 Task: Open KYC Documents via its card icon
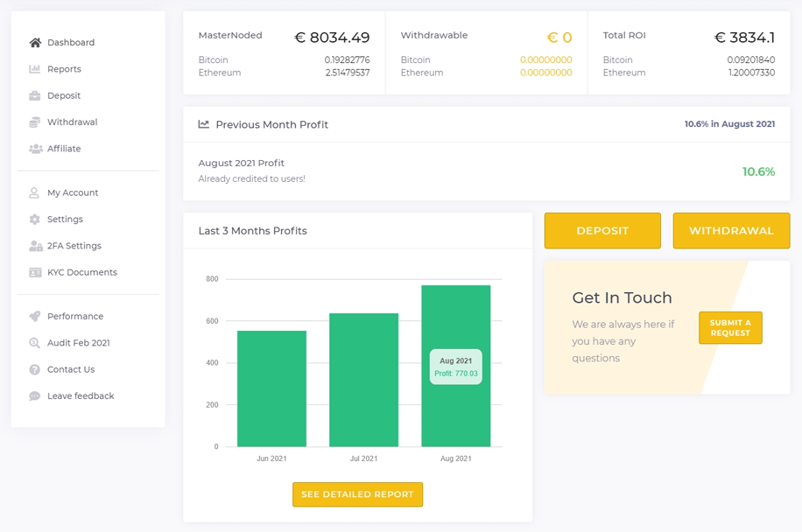(32, 272)
